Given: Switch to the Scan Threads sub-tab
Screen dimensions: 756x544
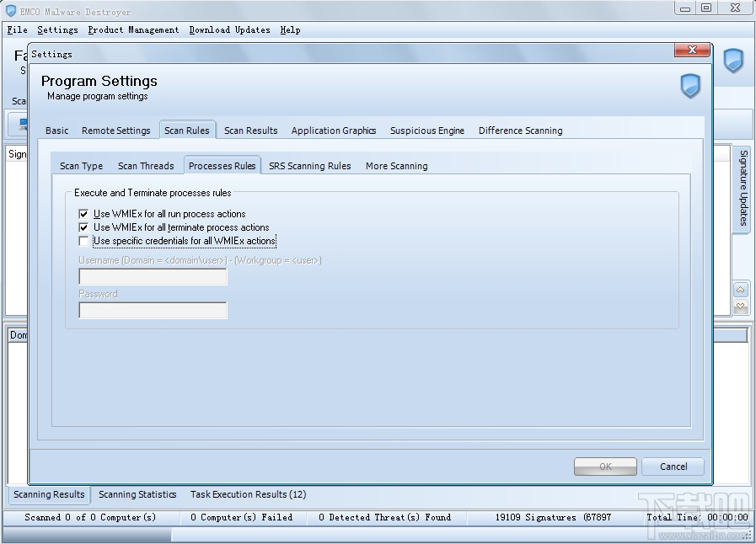Looking at the screenshot, I should pyautogui.click(x=146, y=166).
